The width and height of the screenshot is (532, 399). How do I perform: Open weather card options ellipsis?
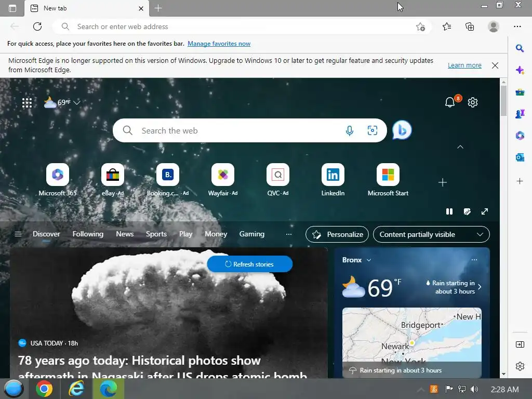click(474, 260)
